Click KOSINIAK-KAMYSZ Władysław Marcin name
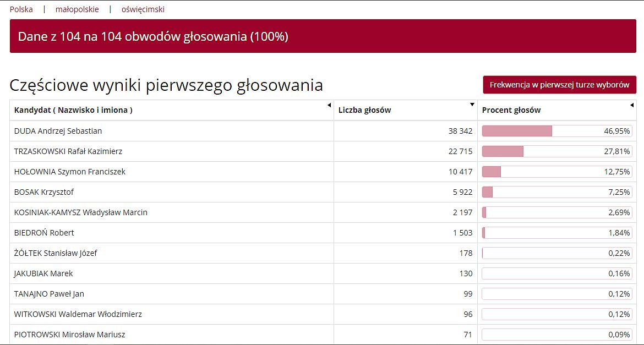The width and height of the screenshot is (644, 345). [x=81, y=212]
